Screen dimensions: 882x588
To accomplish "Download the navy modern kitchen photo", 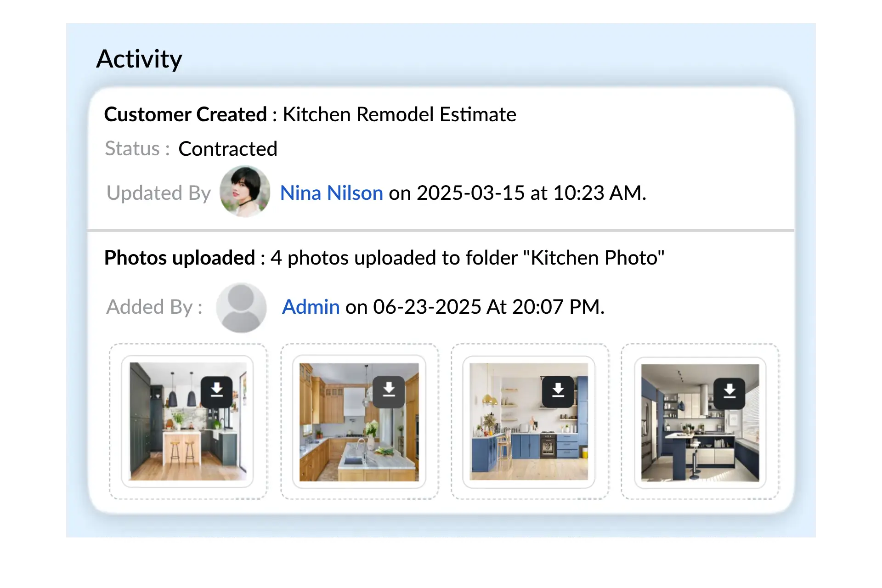I will click(729, 393).
